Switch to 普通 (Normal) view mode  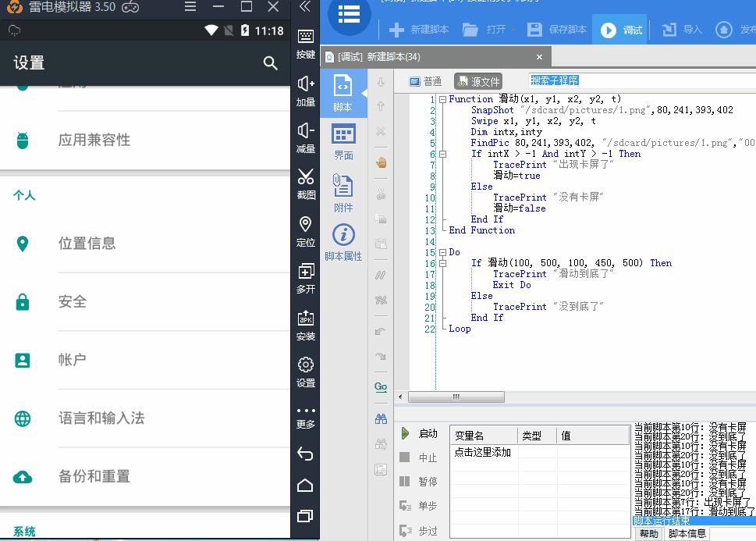pos(425,81)
